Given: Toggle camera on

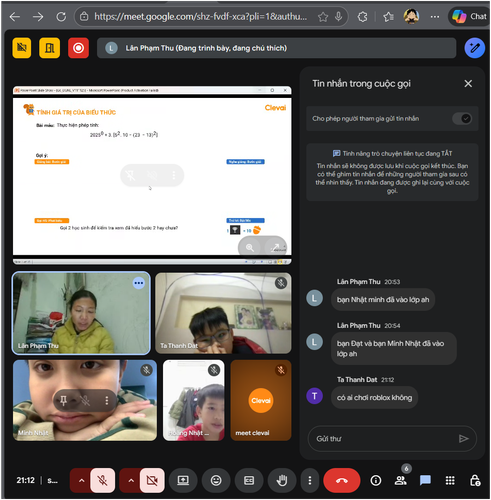Looking at the screenshot, I should pyautogui.click(x=152, y=480).
